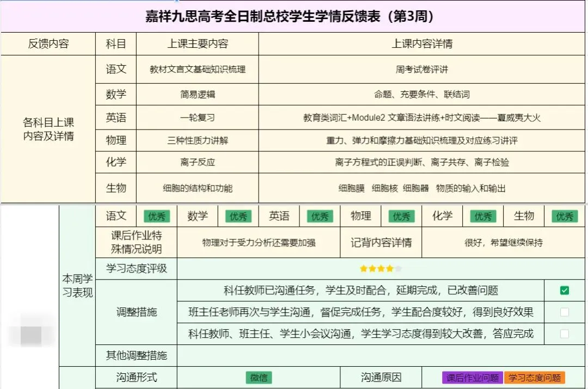The width and height of the screenshot is (588, 389).
Task: Click the 命题、充要条件、联结词 cell
Action: click(x=422, y=95)
